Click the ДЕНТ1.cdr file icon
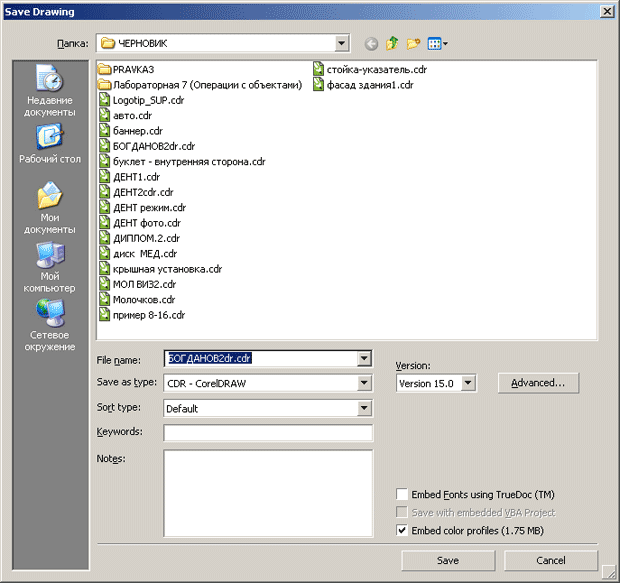The image size is (620, 583). [x=104, y=176]
